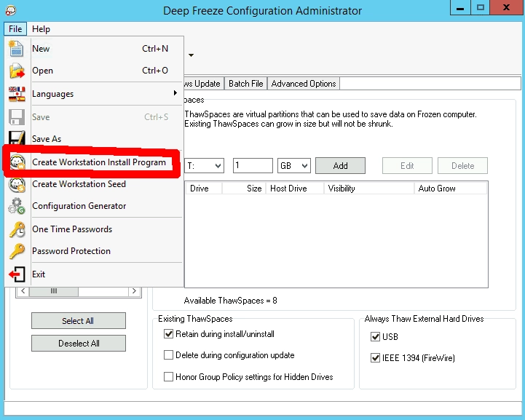Click the Edit ThawSpace button
Viewport: 525px width, 420px height.
(x=407, y=166)
